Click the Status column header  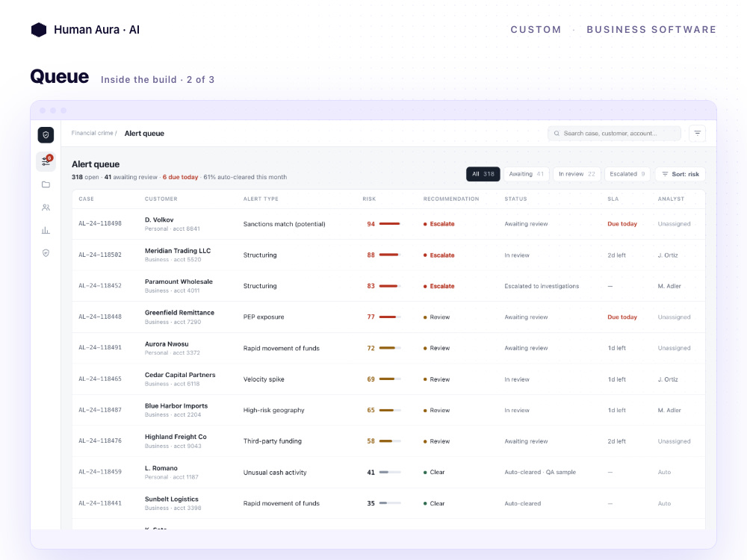pyautogui.click(x=515, y=199)
